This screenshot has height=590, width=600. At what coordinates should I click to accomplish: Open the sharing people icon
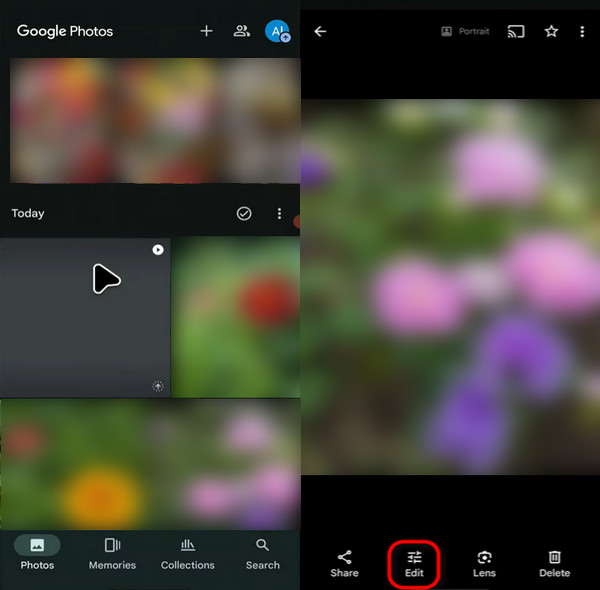tap(241, 31)
